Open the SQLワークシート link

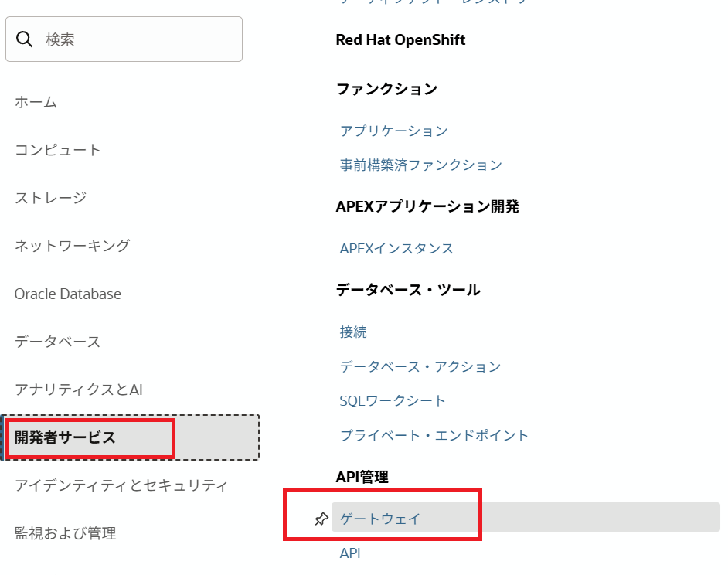click(x=393, y=400)
